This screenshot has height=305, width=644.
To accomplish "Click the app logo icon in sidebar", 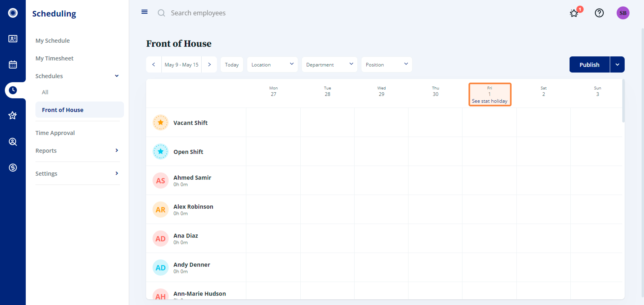I will coord(13,13).
